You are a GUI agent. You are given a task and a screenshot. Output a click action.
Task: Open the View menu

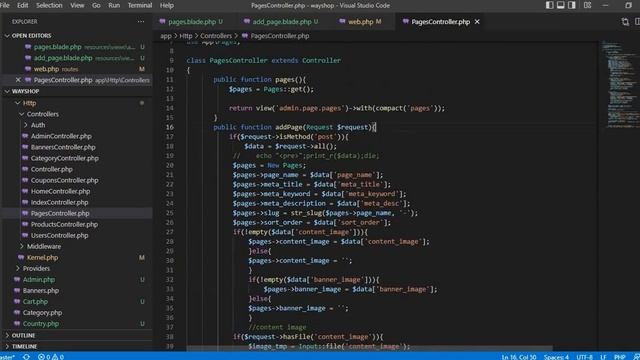(x=77, y=5)
